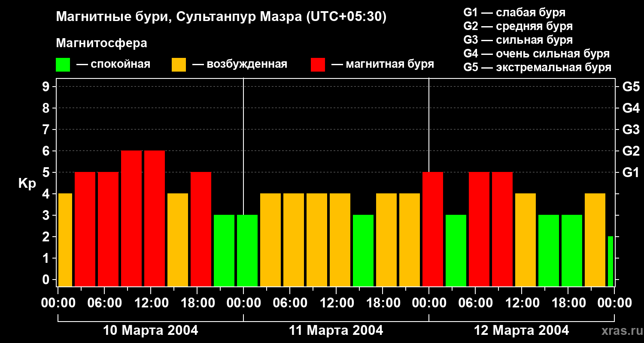Image resolution: width=644 pixels, height=343 pixels.
Task: Click the green 15:00–18:00 bar on 12 March
Action: [549, 250]
